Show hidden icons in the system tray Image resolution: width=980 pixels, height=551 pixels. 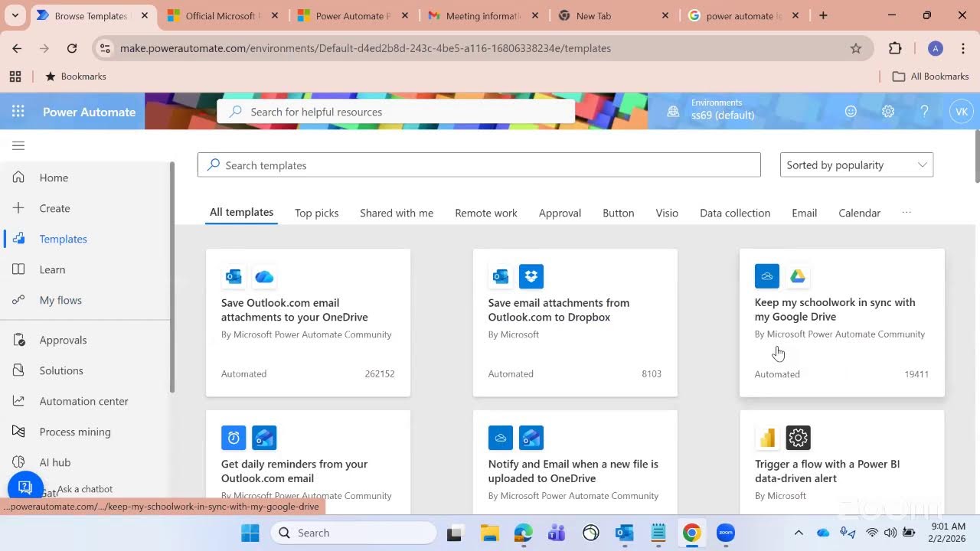[x=799, y=533]
